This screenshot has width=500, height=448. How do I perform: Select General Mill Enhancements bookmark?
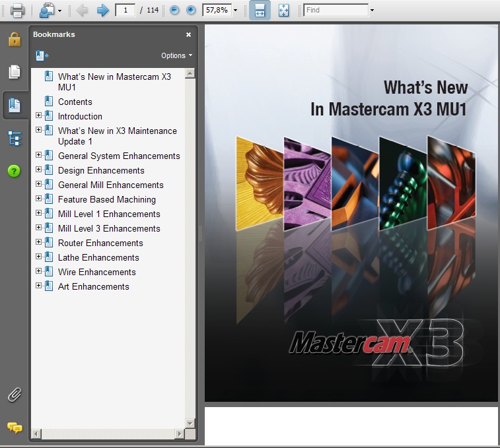point(111,185)
